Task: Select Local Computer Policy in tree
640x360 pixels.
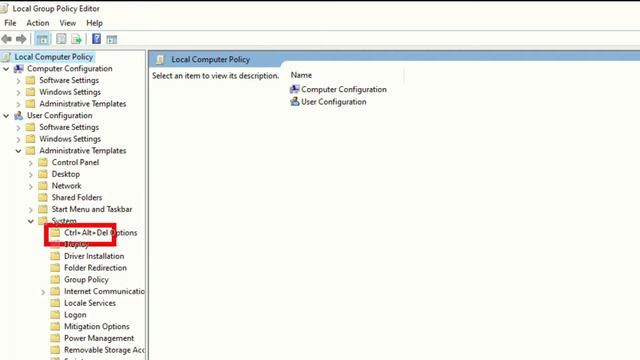Action: (x=54, y=57)
